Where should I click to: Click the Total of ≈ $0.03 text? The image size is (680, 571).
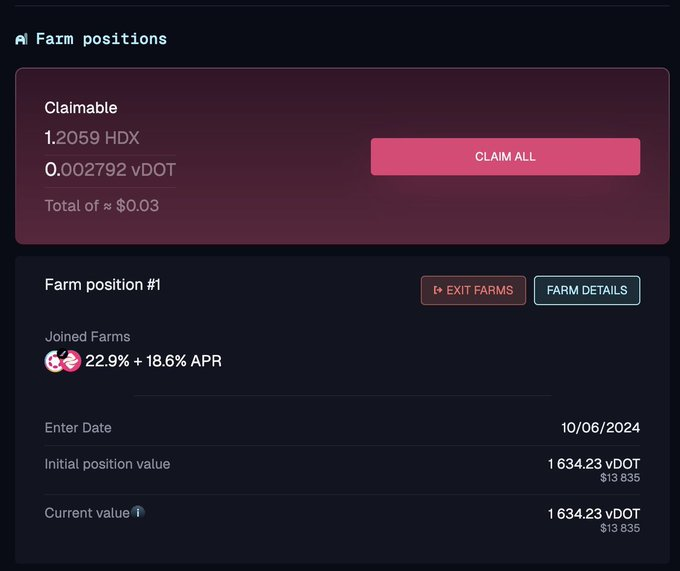tap(102, 206)
